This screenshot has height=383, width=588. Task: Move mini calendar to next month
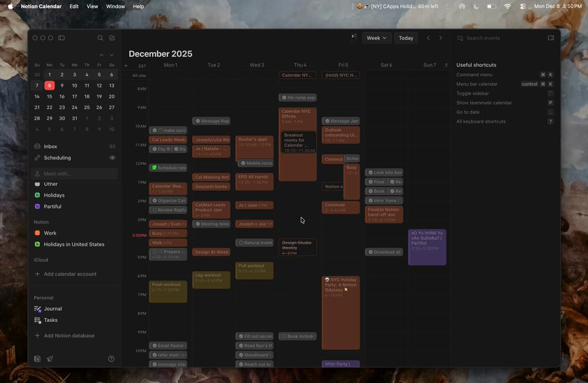tap(112, 55)
